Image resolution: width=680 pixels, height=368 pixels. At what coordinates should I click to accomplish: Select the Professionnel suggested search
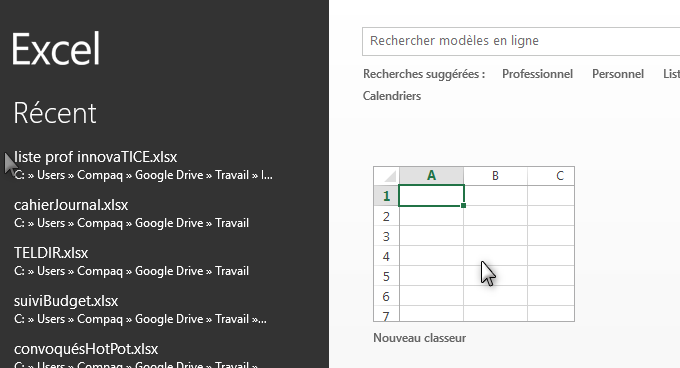537,74
